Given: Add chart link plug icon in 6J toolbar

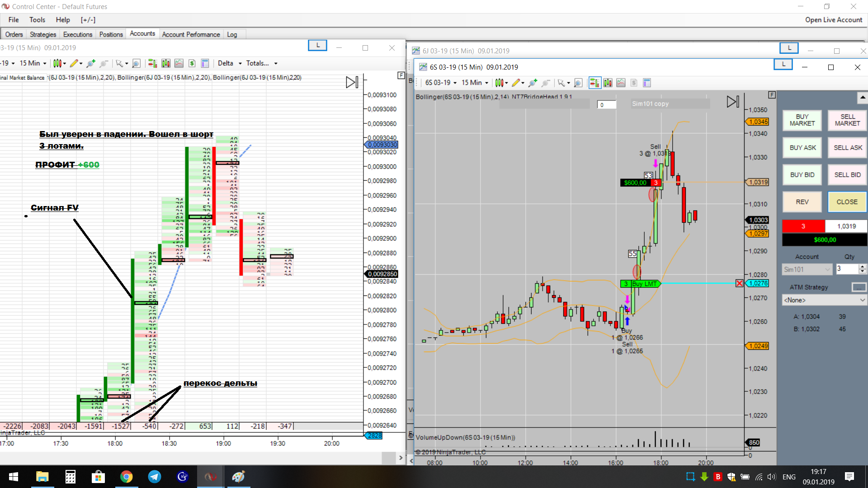Looking at the screenshot, I should (90, 63).
